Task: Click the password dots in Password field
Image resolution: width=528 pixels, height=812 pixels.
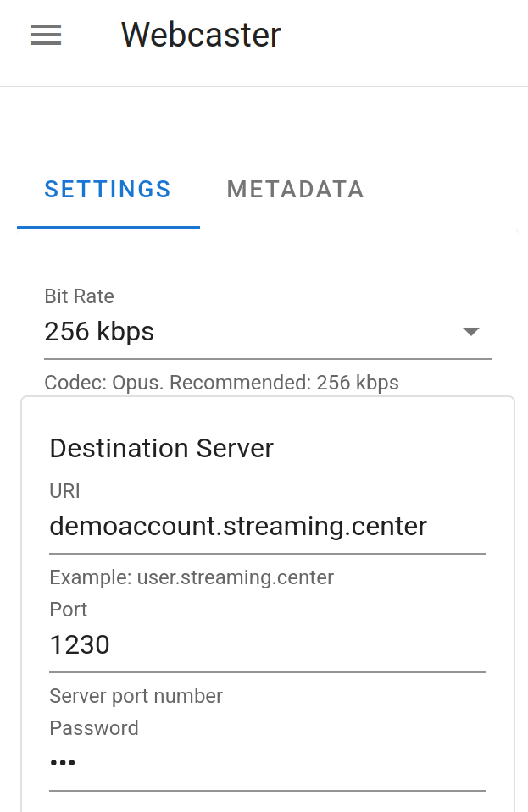Action: tap(63, 764)
